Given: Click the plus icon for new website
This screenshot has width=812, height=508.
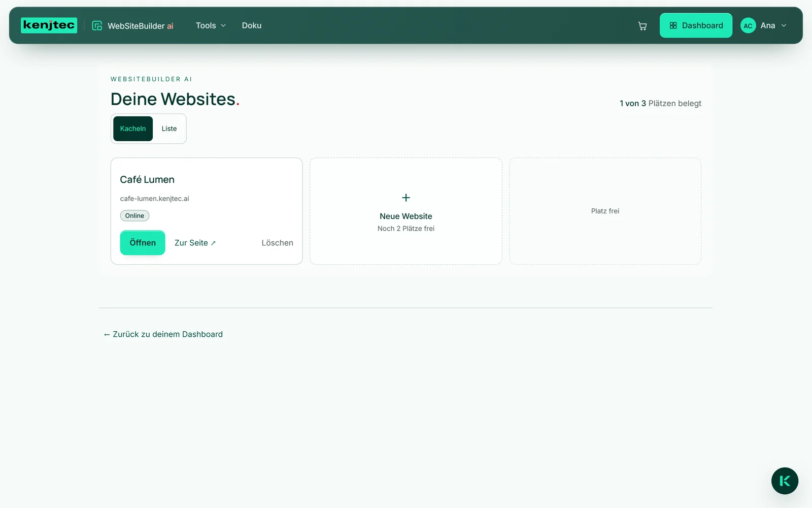Looking at the screenshot, I should (406, 198).
